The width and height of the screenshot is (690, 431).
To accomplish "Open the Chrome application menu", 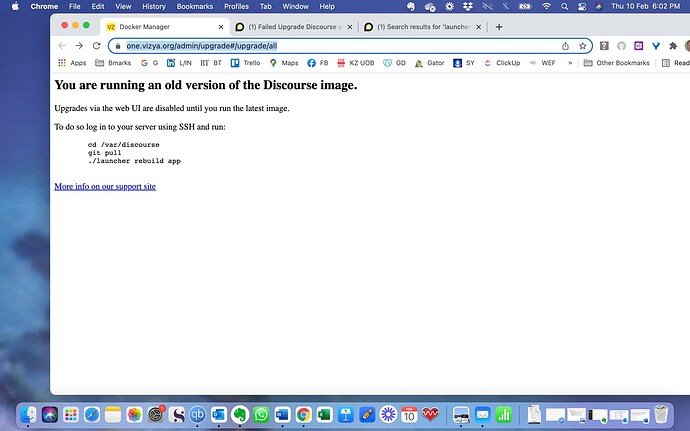I will 44,6.
